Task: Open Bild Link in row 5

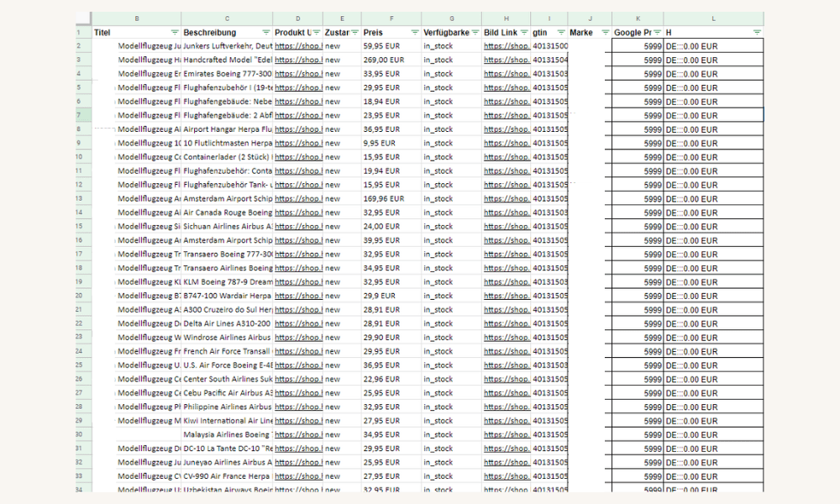Action: [507, 88]
